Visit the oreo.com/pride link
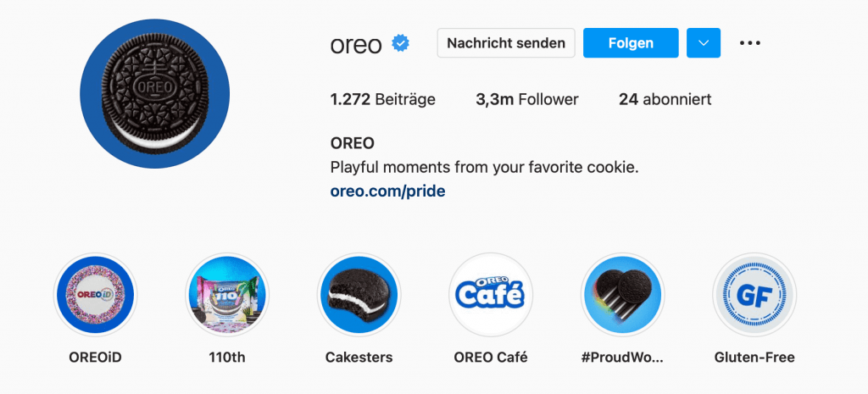Image resolution: width=868 pixels, height=394 pixels. pyautogui.click(x=387, y=191)
